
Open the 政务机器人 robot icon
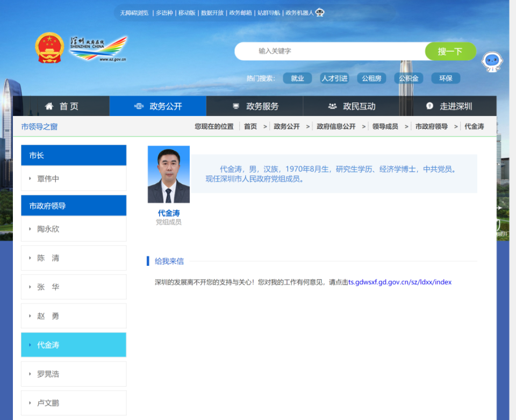click(x=319, y=12)
